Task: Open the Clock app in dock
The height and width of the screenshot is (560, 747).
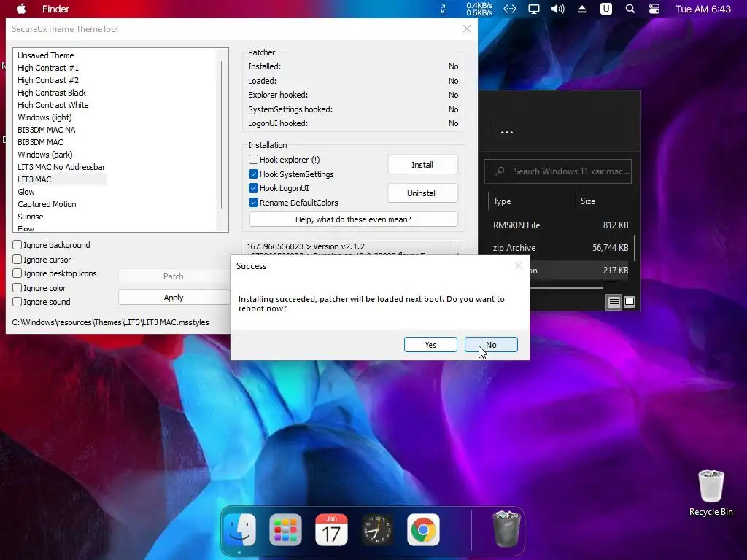Action: [377, 529]
